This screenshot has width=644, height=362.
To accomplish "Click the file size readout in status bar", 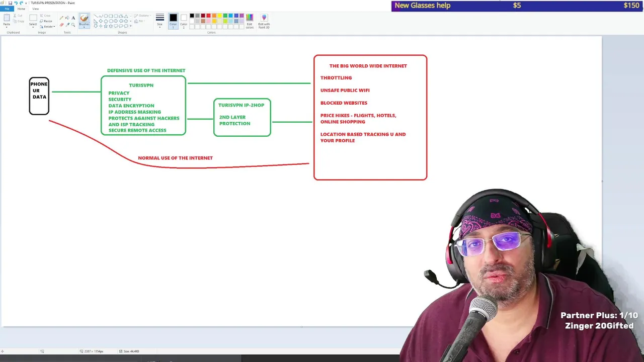I will (129, 351).
